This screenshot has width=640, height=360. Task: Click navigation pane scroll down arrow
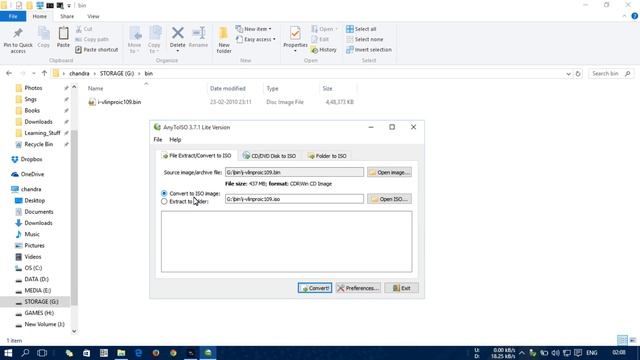click(74, 331)
